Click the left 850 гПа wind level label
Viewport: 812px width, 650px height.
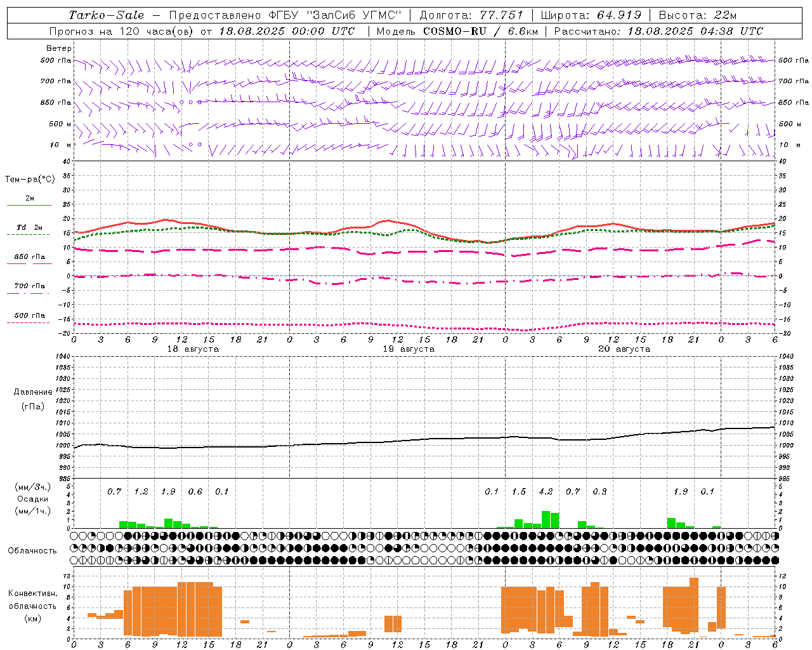(56, 102)
